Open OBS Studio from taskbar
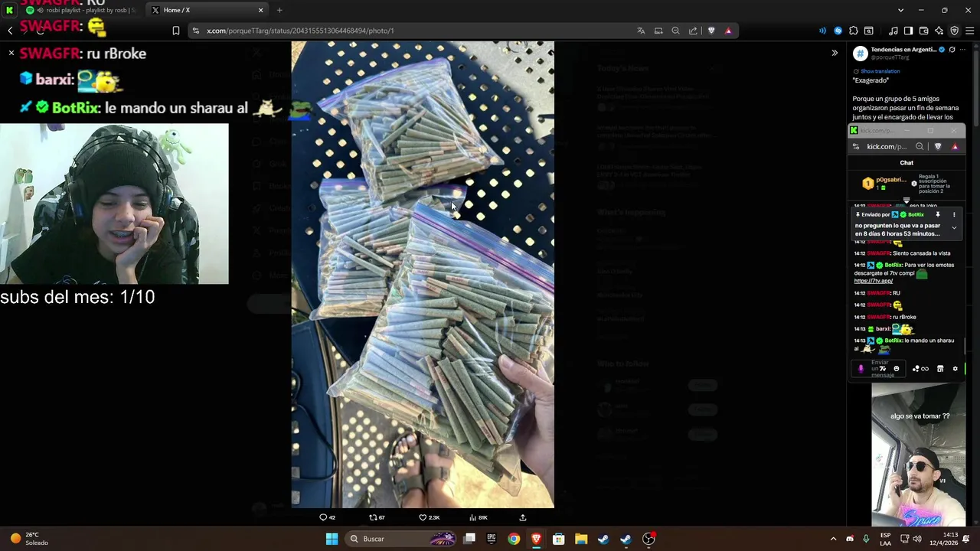 648,539
